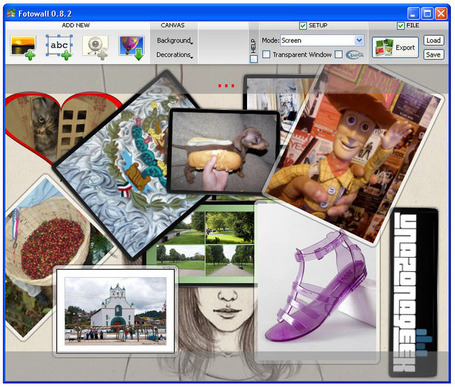Add a new picture with the sunset icon

pos(24,48)
